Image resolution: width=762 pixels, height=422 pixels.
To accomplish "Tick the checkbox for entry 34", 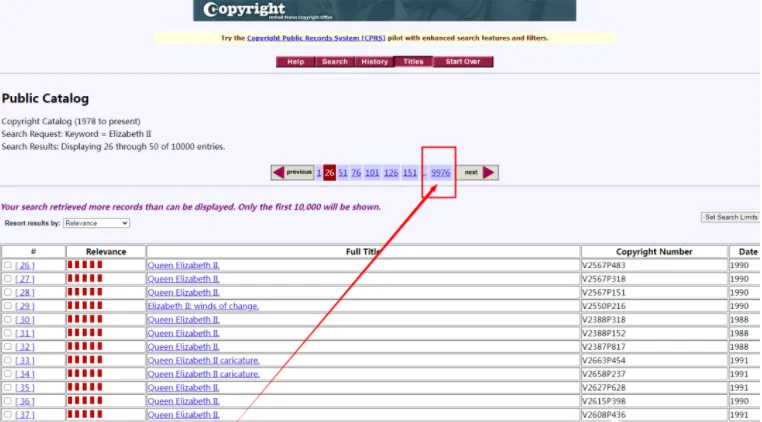I will [8, 374].
